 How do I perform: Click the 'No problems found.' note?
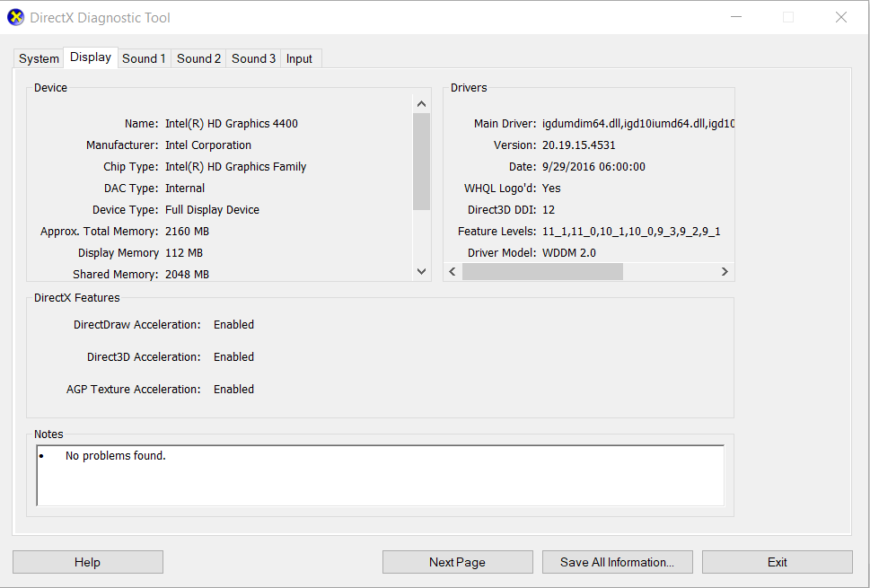click(116, 456)
